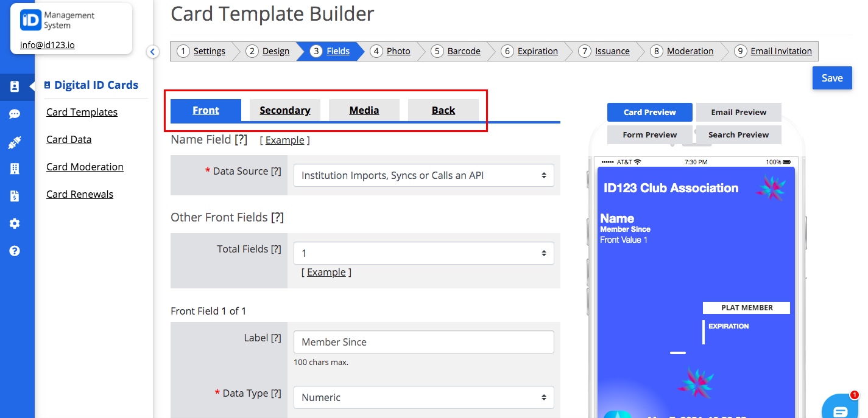This screenshot has width=868, height=418.
Task: Open the Total Fields dropdown
Action: pos(423,253)
